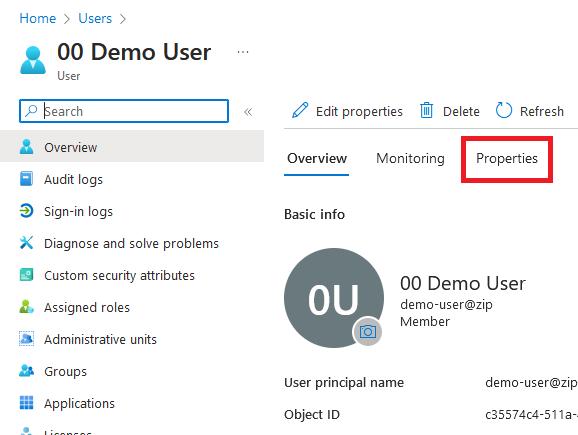
Task: Select Overview in the left sidebar
Action: coord(132,147)
